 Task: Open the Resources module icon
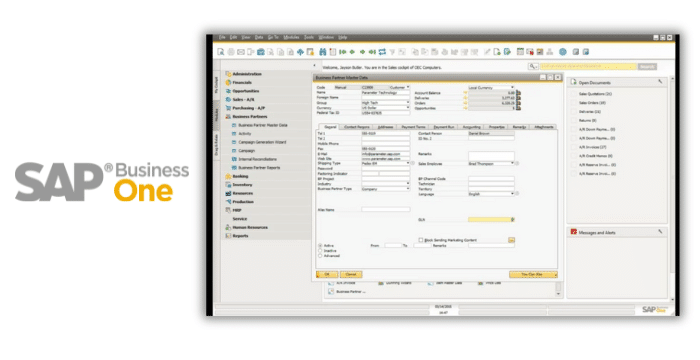[228, 193]
